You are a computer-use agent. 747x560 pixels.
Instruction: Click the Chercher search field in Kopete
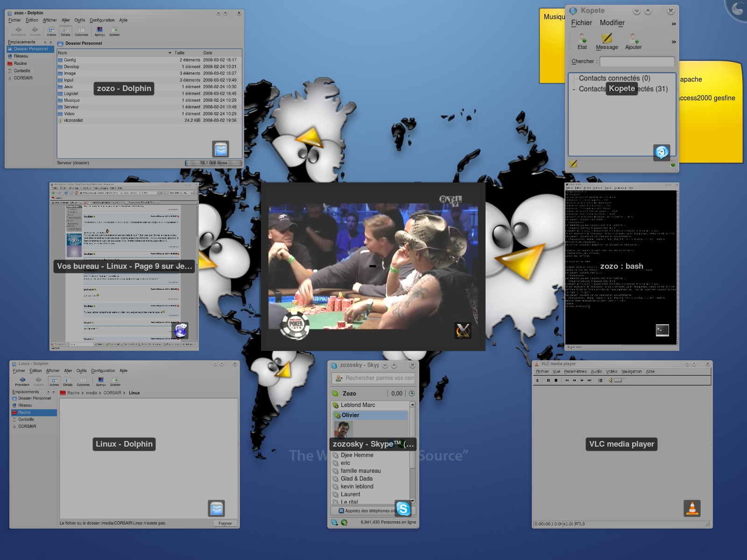[637, 61]
